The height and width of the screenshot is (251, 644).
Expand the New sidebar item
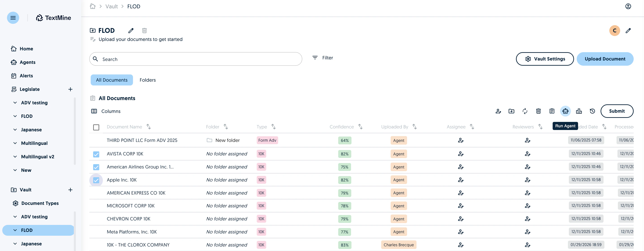15,170
